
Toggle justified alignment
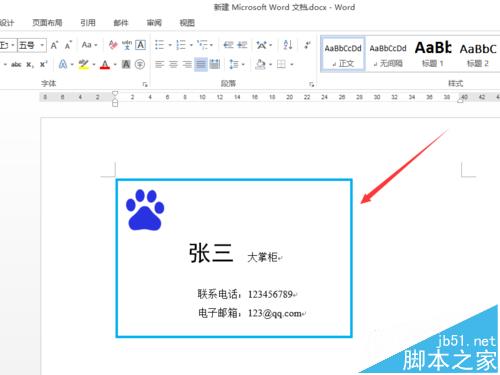point(201,64)
